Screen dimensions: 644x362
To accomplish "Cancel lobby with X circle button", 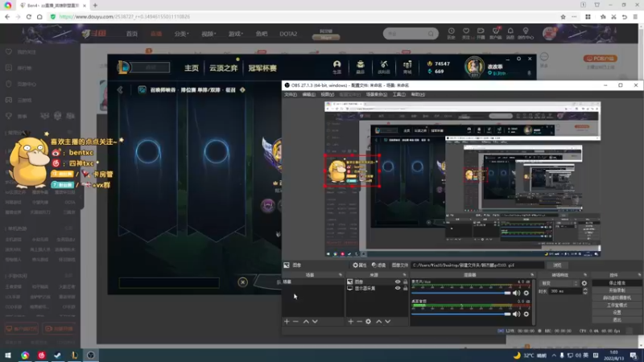I will pos(242,282).
